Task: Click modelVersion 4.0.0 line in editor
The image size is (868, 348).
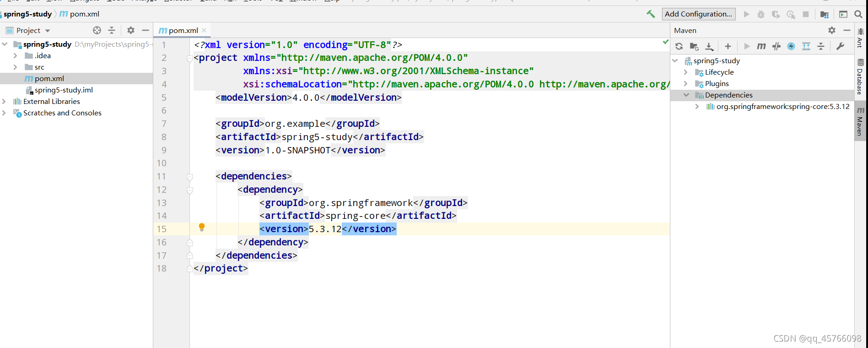Action: point(309,98)
